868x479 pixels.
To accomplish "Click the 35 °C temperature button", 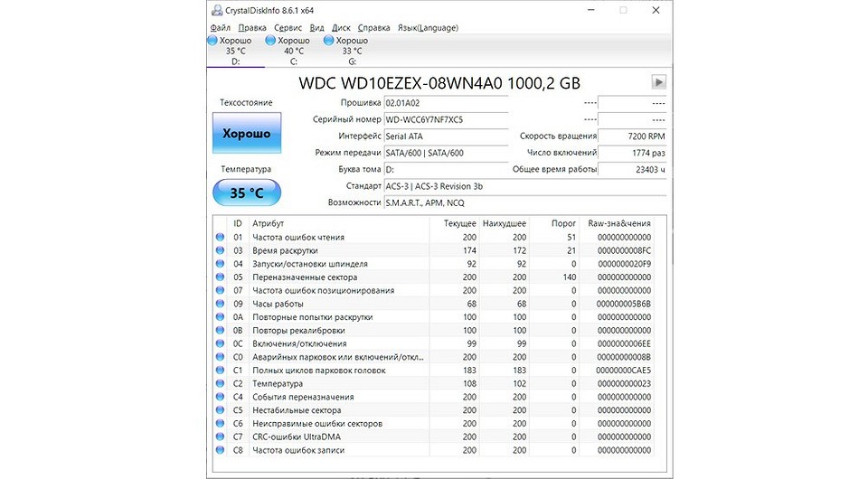I will coord(247,193).
